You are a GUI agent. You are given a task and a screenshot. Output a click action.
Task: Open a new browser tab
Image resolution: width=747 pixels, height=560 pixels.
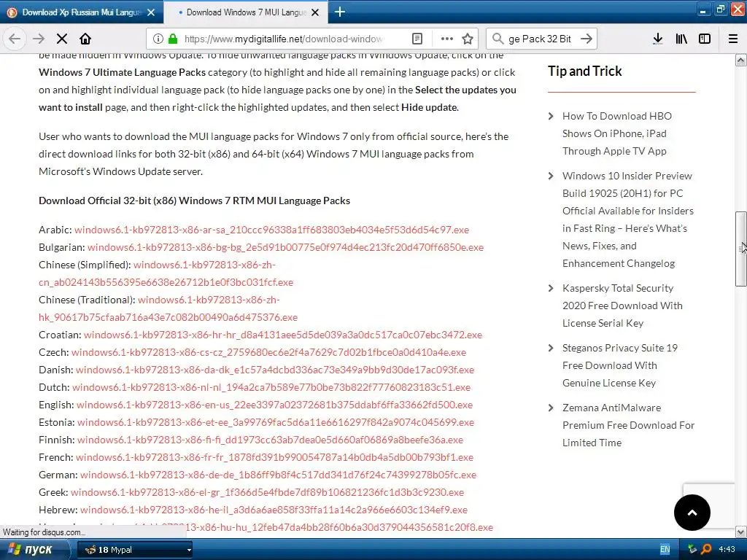pyautogui.click(x=340, y=12)
